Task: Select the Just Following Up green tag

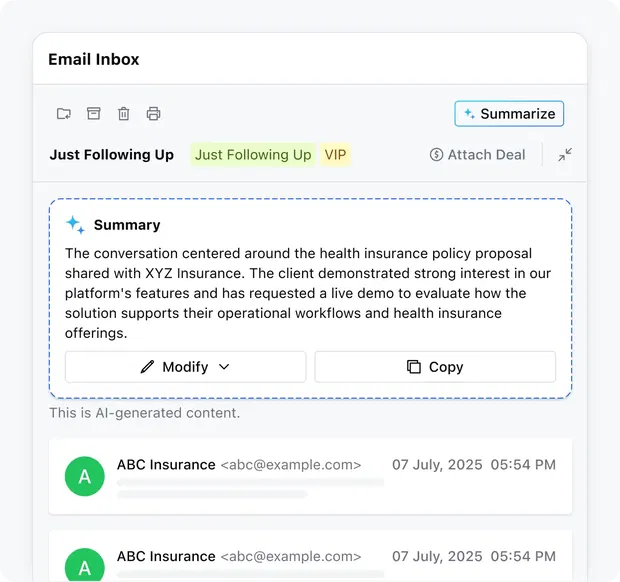Action: pos(253,155)
